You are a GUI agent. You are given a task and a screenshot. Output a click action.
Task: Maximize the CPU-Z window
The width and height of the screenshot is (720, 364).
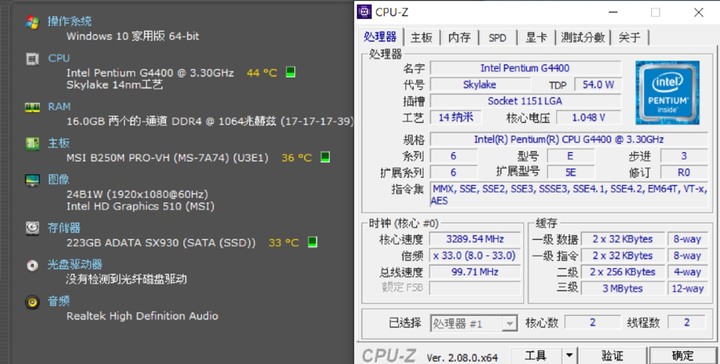[656, 12]
